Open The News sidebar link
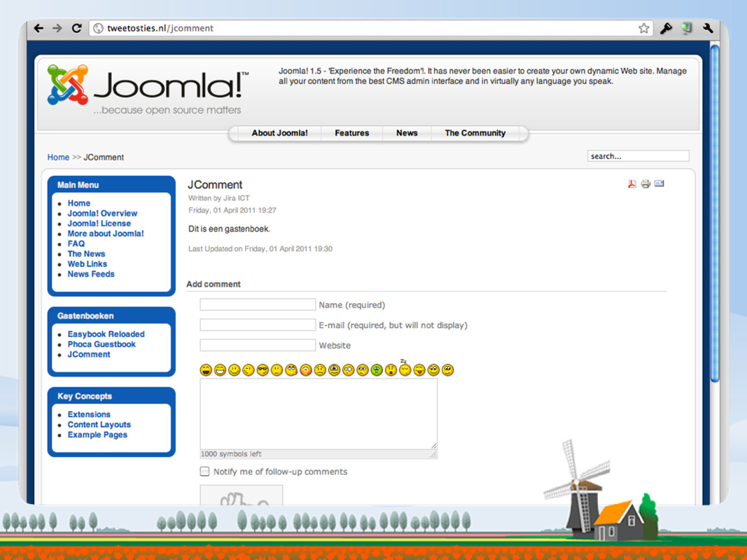Image resolution: width=747 pixels, height=560 pixels. pyautogui.click(x=86, y=254)
